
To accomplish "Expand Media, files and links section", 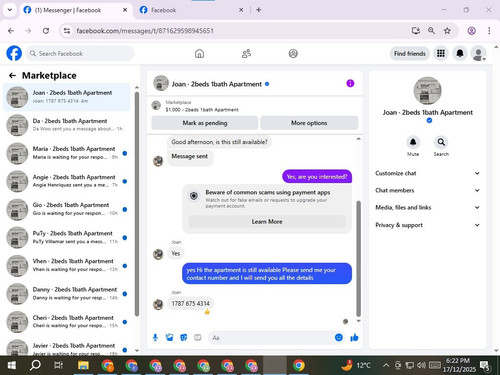I will 427,207.
